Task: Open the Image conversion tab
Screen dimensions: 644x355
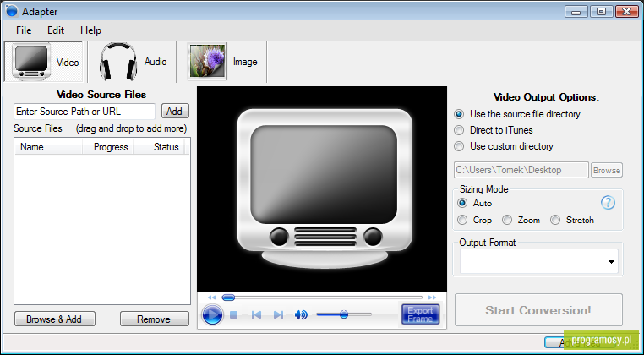Action: (222, 62)
